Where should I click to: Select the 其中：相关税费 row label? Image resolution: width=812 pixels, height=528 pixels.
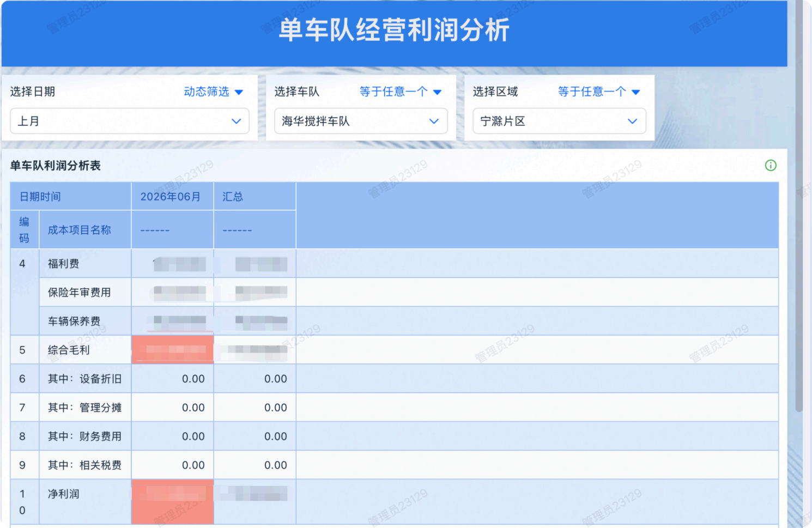pos(84,465)
